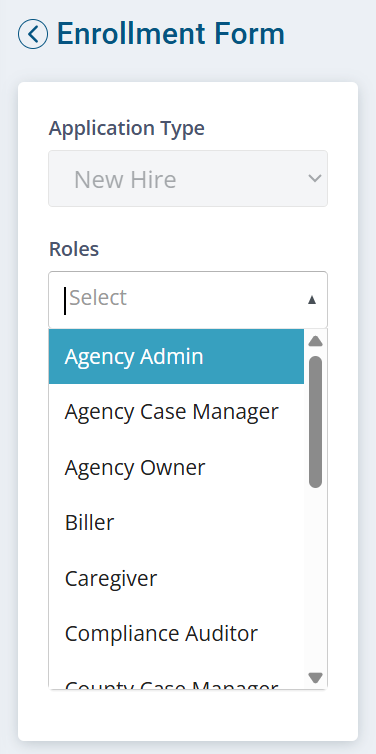Click the role list scrollbar up arrow
The height and width of the screenshot is (754, 376).
point(315,341)
